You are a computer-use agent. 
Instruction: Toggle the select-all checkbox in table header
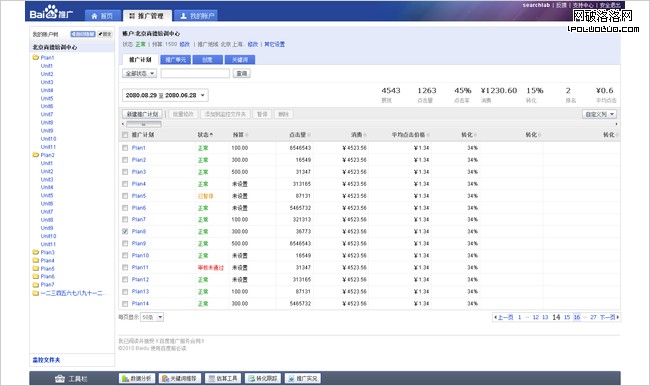click(125, 135)
